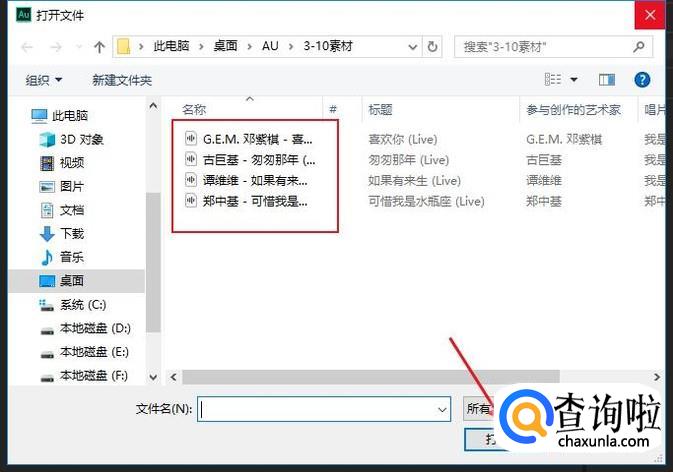The image size is (673, 472).
Task: Click the 视频 film icon
Action: tap(47, 163)
